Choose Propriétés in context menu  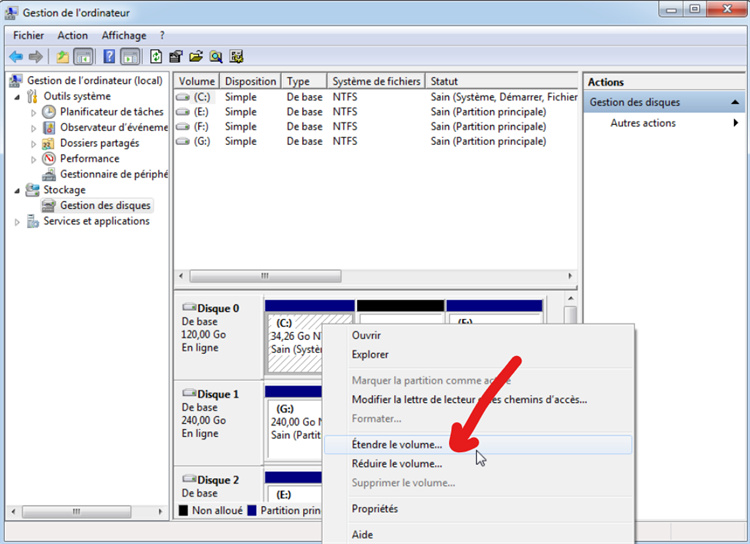coord(478,509)
